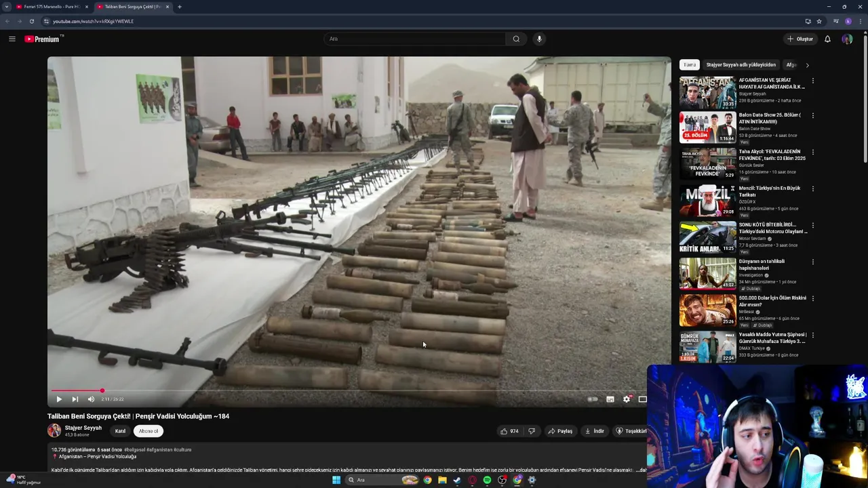The width and height of the screenshot is (868, 488).
Task: Open FEVKALADENİN FEVKİNDE video thumbnail
Action: [x=707, y=164]
